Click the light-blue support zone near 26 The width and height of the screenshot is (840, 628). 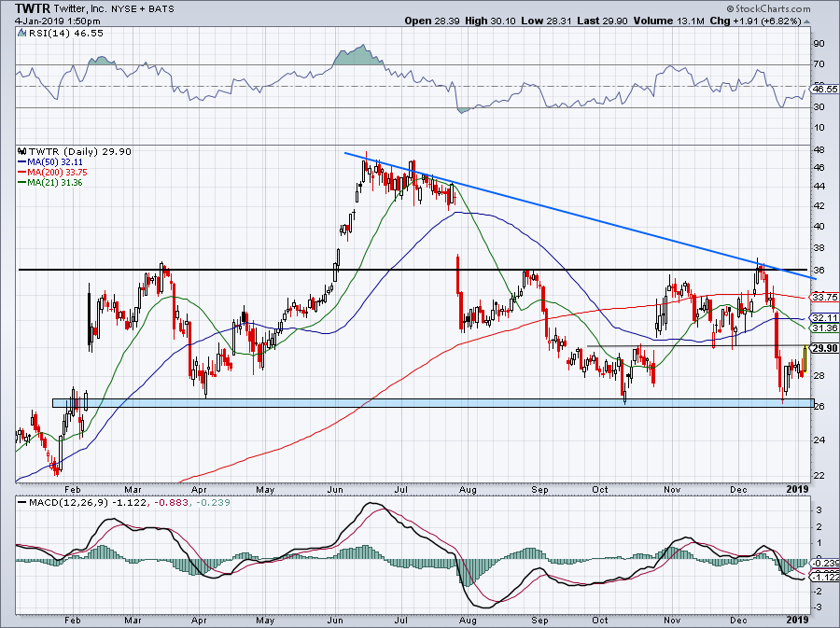tap(433, 402)
